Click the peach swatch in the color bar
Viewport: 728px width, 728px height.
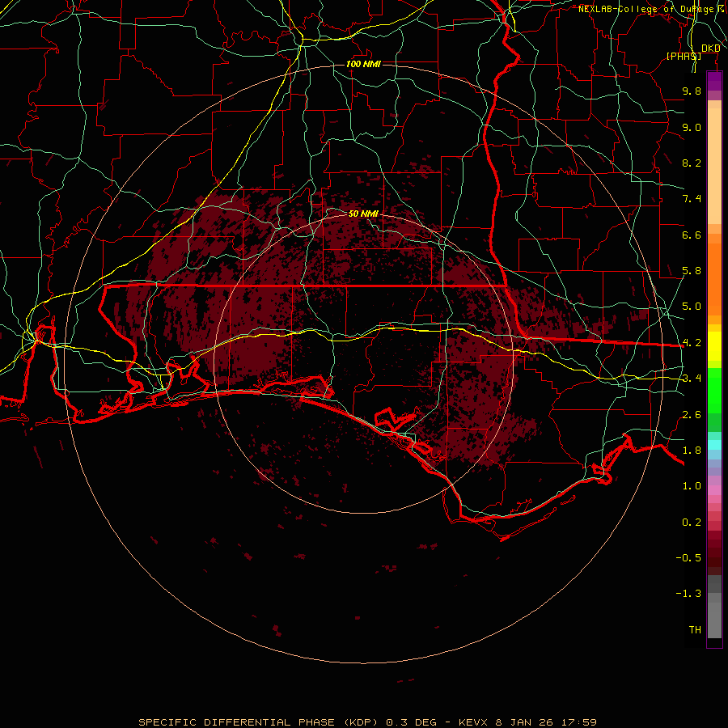714,166
